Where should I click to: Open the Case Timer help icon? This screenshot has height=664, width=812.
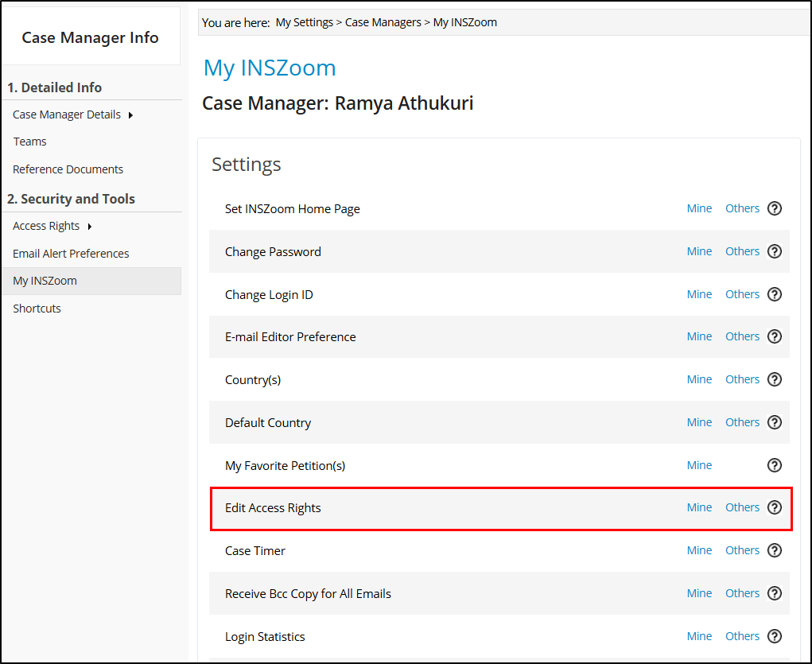tap(775, 550)
